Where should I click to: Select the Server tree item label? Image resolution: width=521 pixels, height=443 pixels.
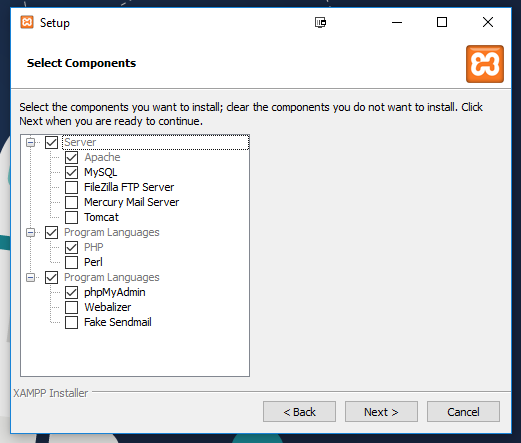click(x=80, y=142)
